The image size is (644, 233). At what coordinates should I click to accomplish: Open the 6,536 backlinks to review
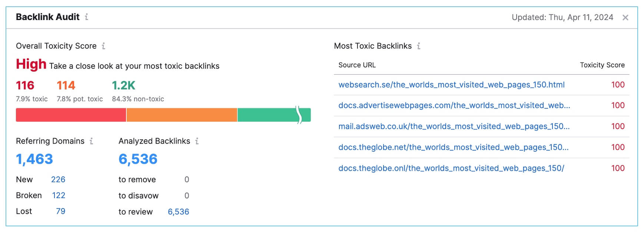(x=178, y=212)
